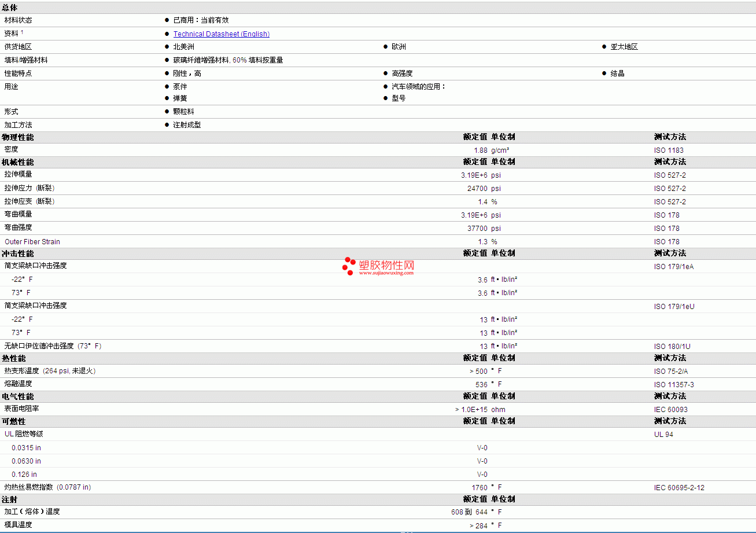Click the ISO 179/1eA test method
The image size is (756, 533).
[674, 267]
